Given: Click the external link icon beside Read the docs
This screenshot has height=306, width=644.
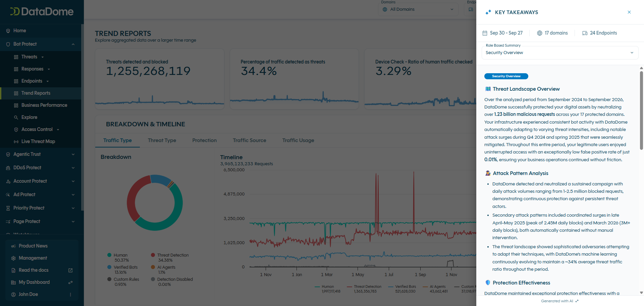Looking at the screenshot, I should coord(70,270).
